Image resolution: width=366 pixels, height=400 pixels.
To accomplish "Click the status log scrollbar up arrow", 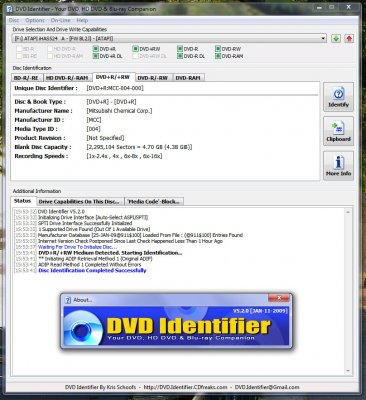I will pos(348,212).
